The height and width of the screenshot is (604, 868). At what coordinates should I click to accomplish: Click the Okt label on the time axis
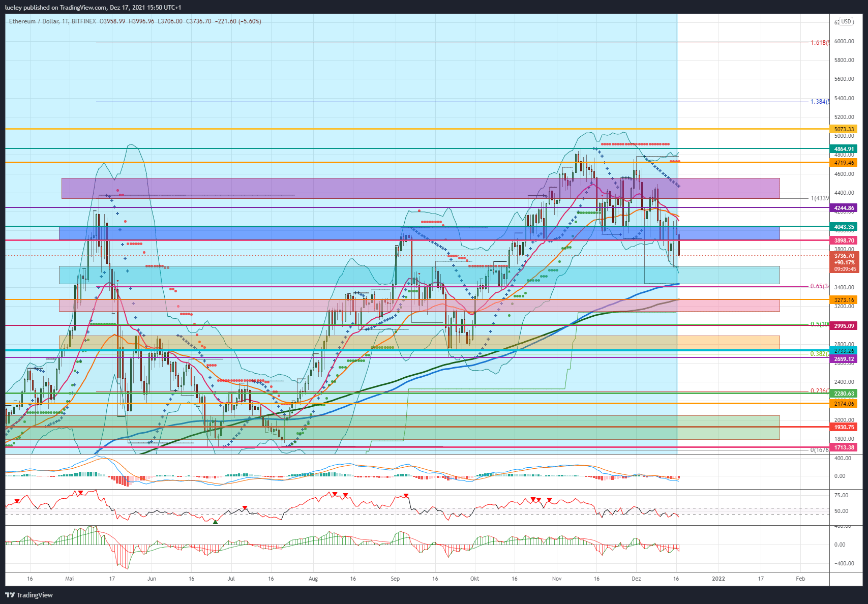coord(475,579)
